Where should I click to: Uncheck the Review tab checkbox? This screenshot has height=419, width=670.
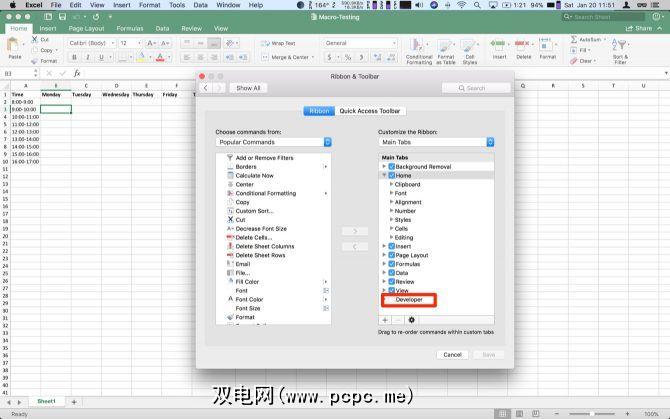(391, 281)
